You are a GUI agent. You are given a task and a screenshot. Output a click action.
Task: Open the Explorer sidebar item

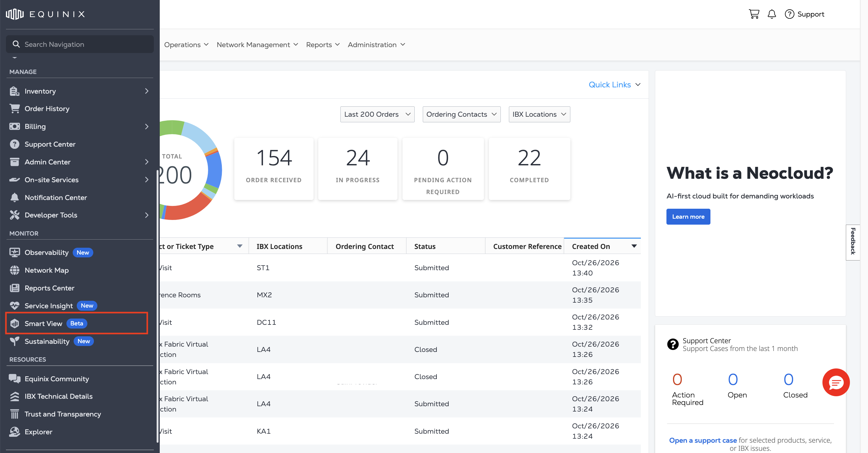[x=38, y=432]
